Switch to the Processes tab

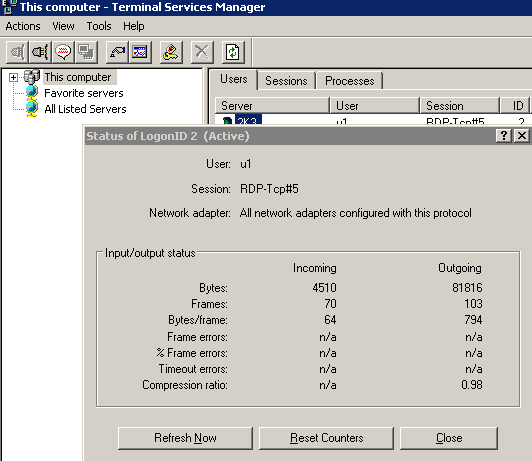349,81
